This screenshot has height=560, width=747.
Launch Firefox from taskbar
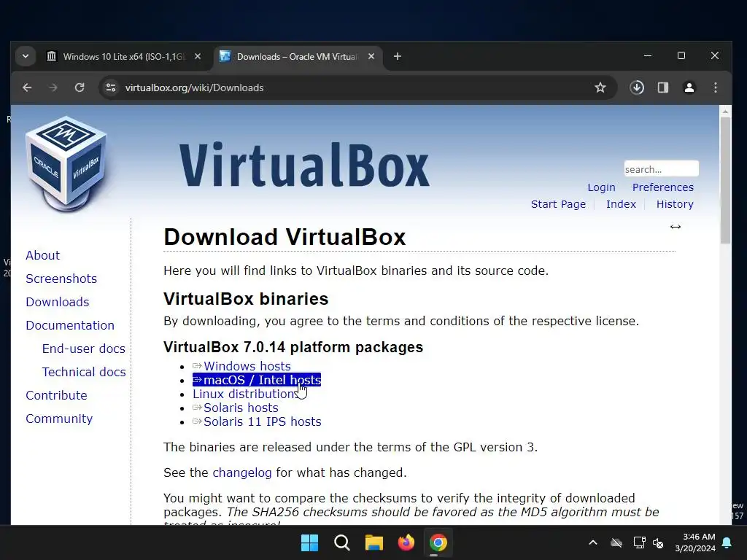click(x=406, y=542)
